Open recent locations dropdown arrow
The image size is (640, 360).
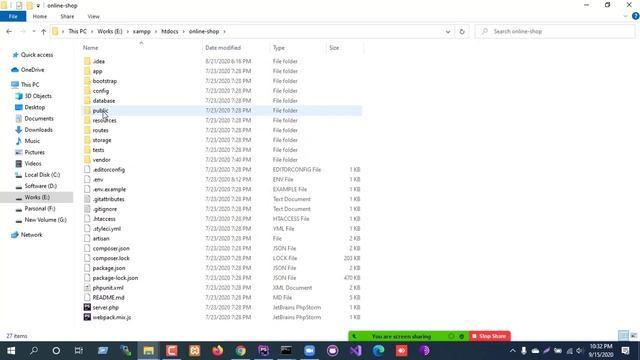[x=33, y=31]
